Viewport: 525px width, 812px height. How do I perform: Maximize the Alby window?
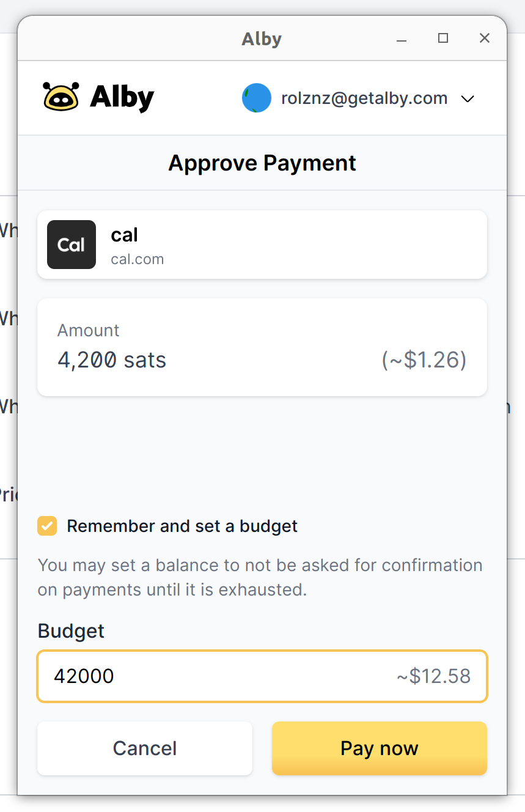[443, 38]
